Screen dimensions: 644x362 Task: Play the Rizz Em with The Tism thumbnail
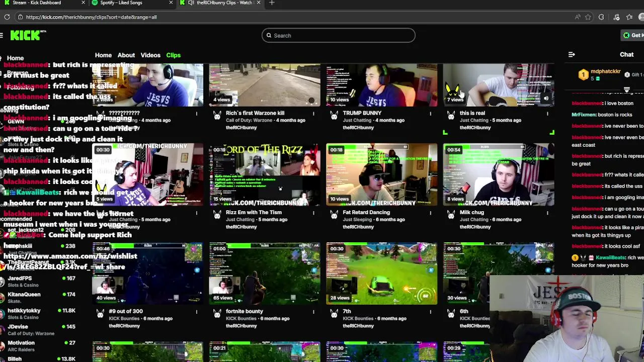(264, 174)
